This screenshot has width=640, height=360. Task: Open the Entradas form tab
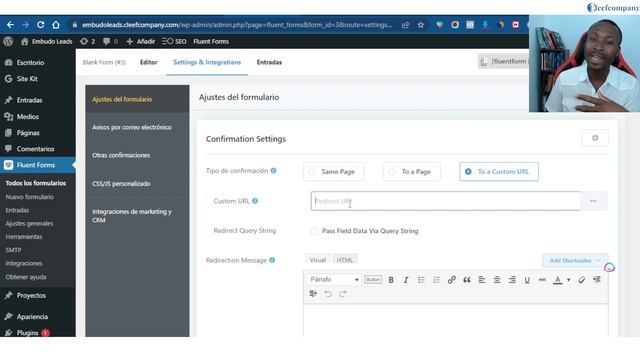coord(269,62)
